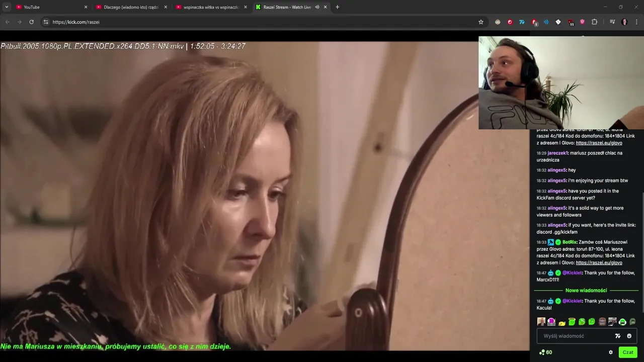Close the YouTube tab

click(x=86, y=7)
